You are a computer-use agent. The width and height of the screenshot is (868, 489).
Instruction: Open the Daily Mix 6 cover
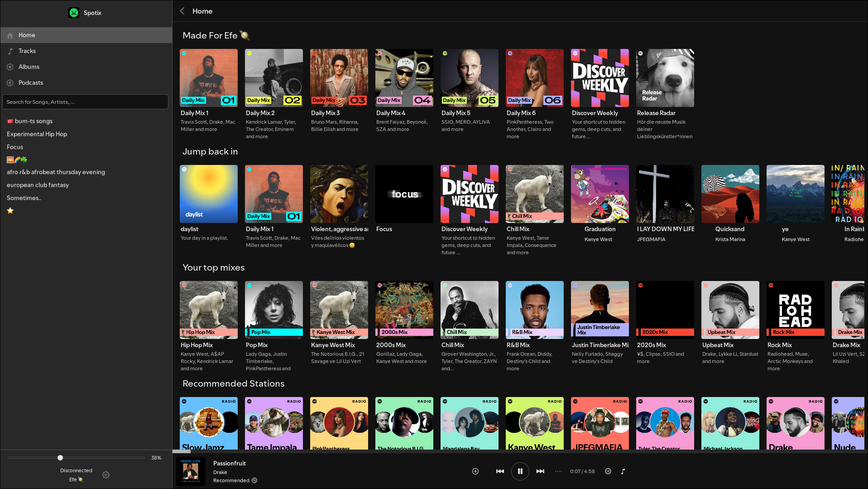535,78
